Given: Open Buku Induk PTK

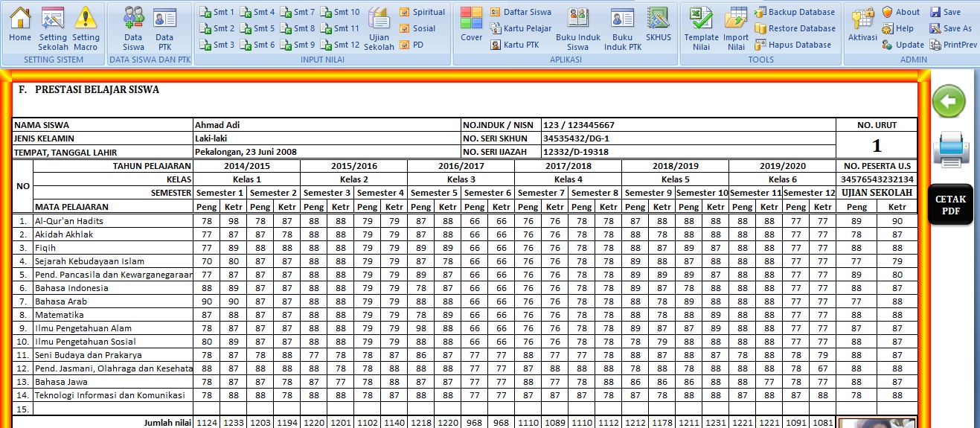Looking at the screenshot, I should click(x=622, y=28).
